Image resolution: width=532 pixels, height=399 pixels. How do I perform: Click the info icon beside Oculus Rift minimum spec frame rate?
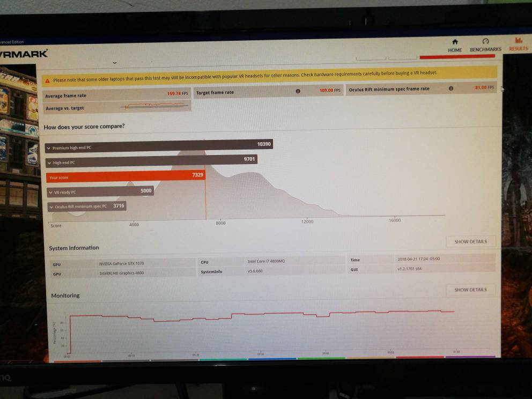451,88
